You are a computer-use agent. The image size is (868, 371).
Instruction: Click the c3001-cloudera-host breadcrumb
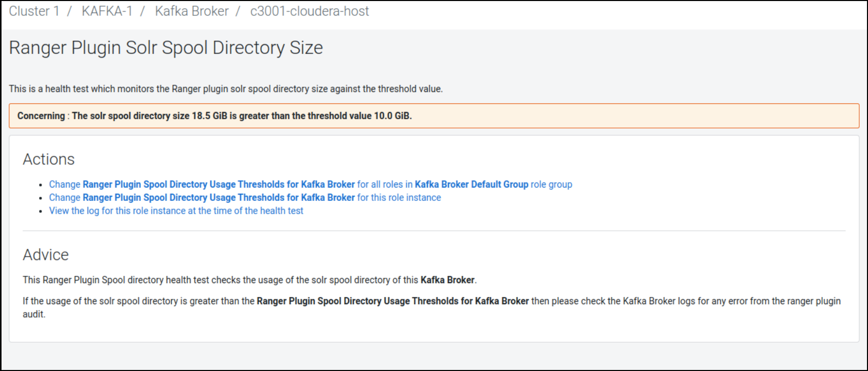click(x=309, y=11)
